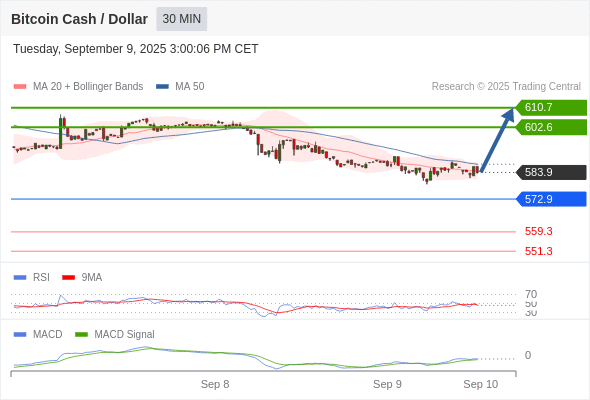Image resolution: width=590 pixels, height=400 pixels.
Task: Toggle the RSI legend entry
Action: 32,277
